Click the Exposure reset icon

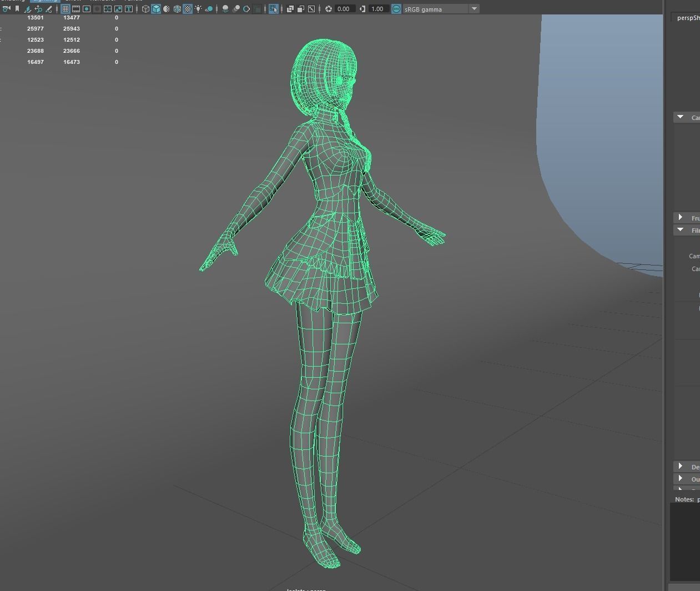[329, 9]
